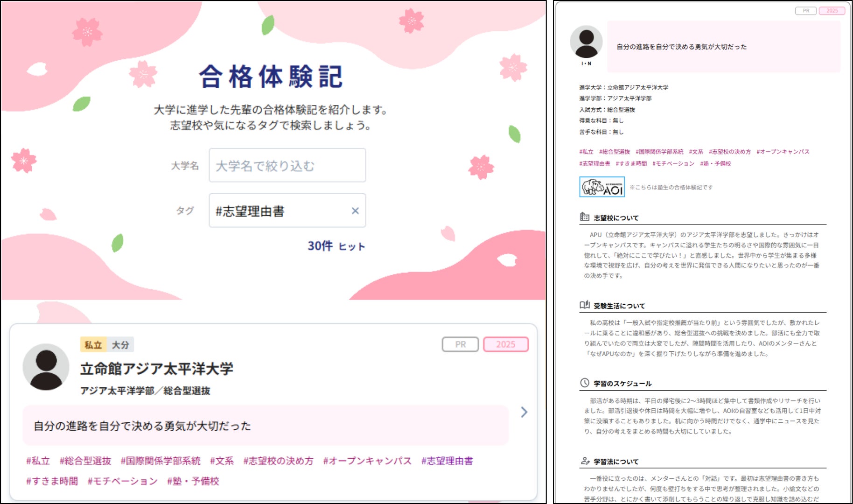Click the open book icon beside 受験生活について
Viewport: 853px width, 504px height.
click(585, 305)
